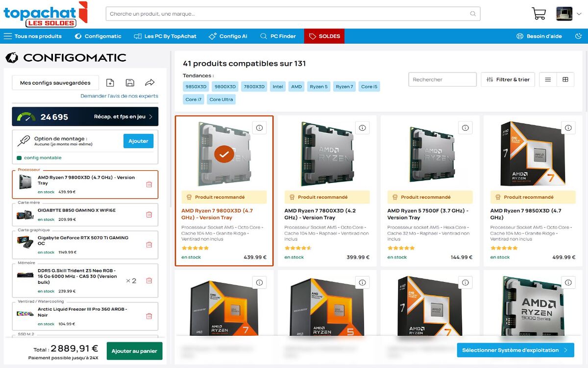
Task: Show info for Ryzen 5 7500F card
Action: (x=465, y=128)
